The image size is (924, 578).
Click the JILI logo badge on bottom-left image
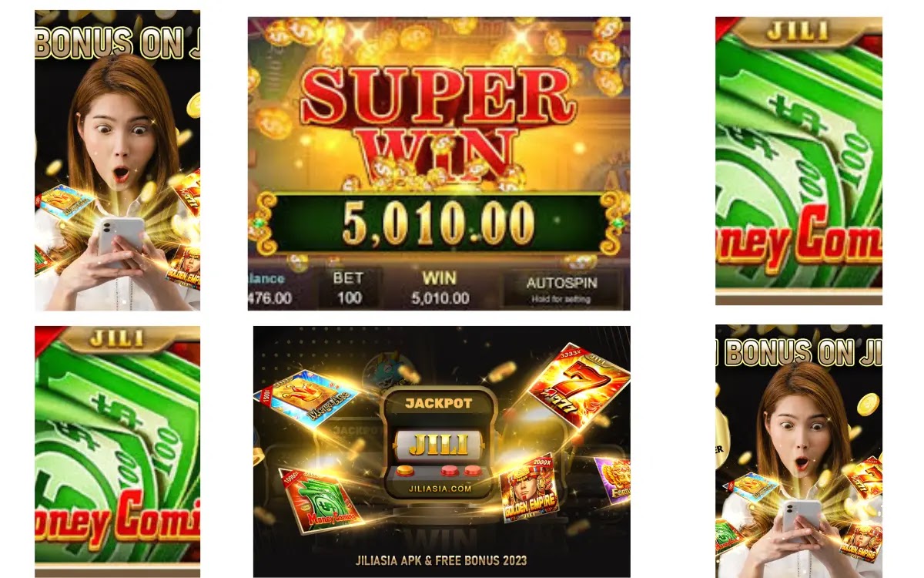click(x=118, y=339)
